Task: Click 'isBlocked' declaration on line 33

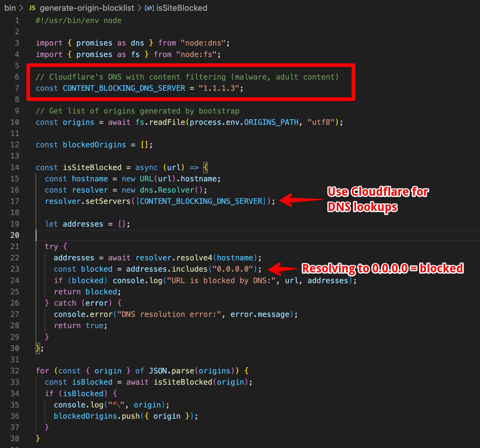Action: click(92, 382)
